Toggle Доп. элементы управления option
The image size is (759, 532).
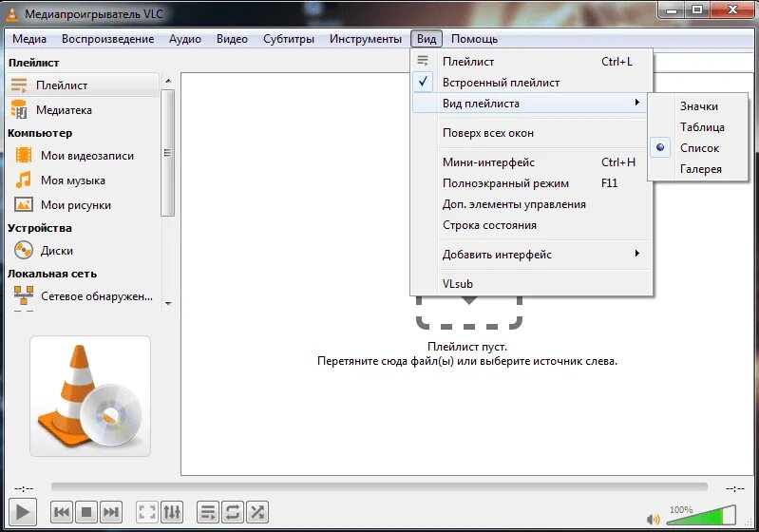coord(532,204)
